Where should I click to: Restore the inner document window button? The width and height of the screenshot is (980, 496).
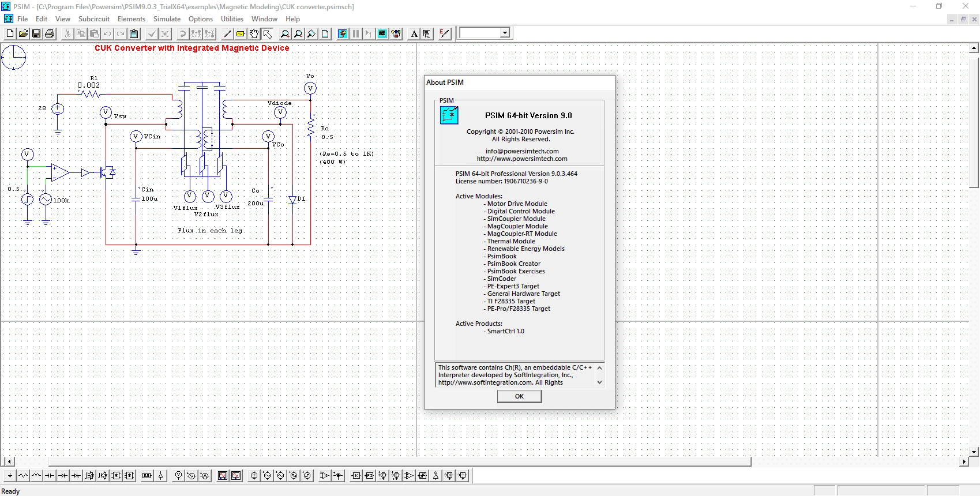pos(963,19)
